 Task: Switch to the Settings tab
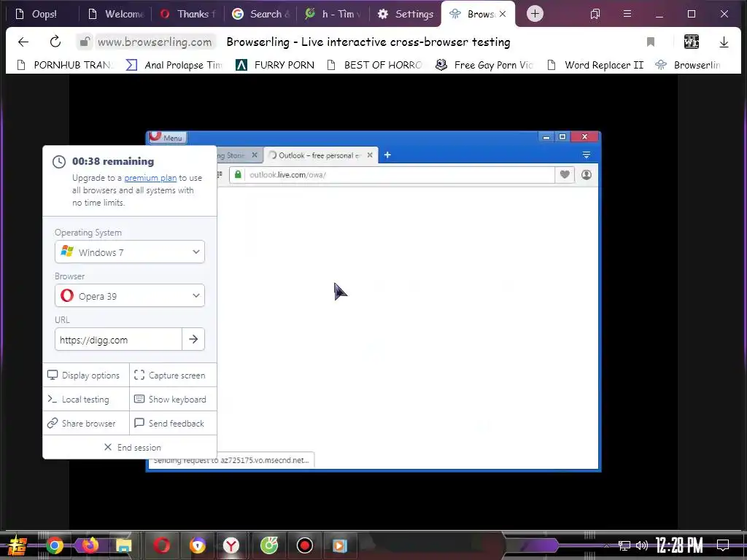tap(406, 14)
